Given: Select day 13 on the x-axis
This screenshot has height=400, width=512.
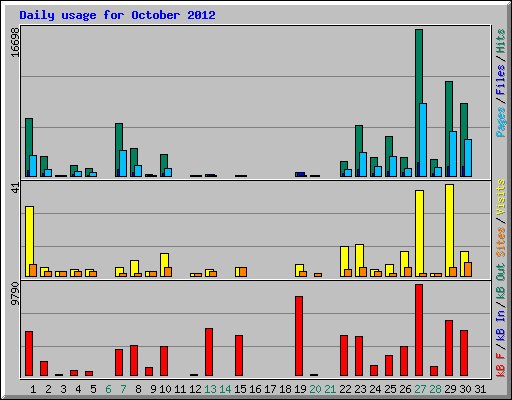Looking at the screenshot, I should (x=210, y=389).
